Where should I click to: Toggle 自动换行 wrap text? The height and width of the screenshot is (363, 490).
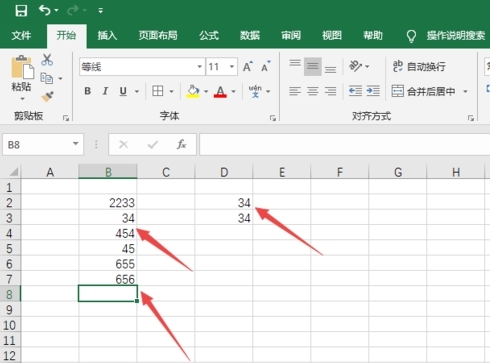tap(419, 66)
